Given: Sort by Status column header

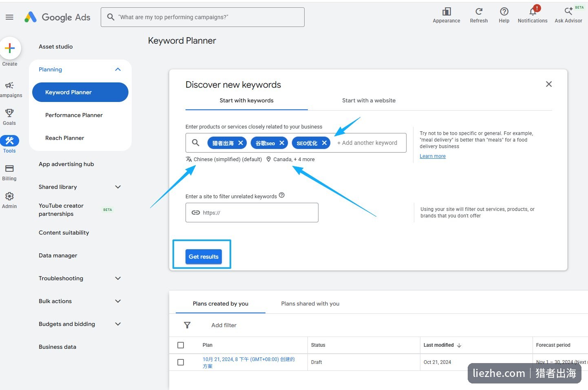Looking at the screenshot, I should (x=318, y=345).
